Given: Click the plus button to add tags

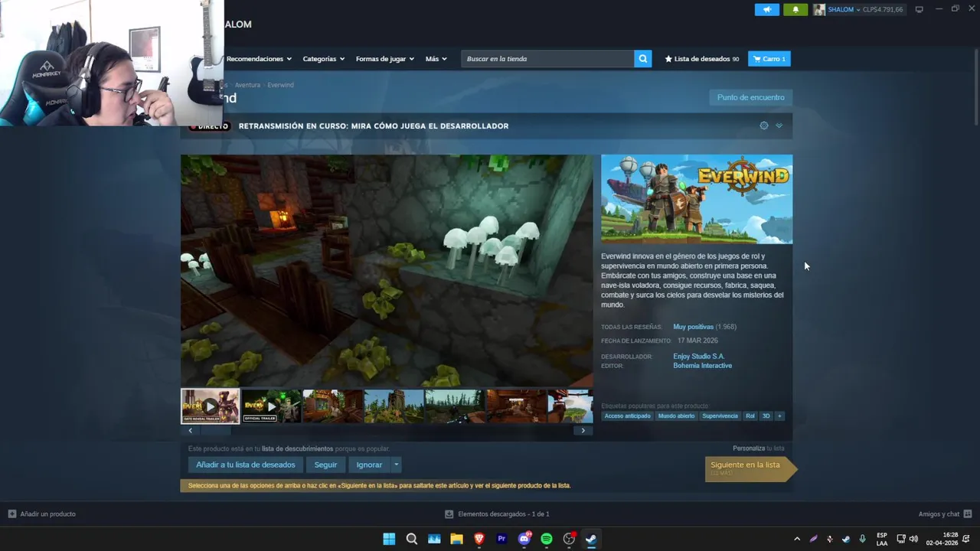Looking at the screenshot, I should coord(779,416).
